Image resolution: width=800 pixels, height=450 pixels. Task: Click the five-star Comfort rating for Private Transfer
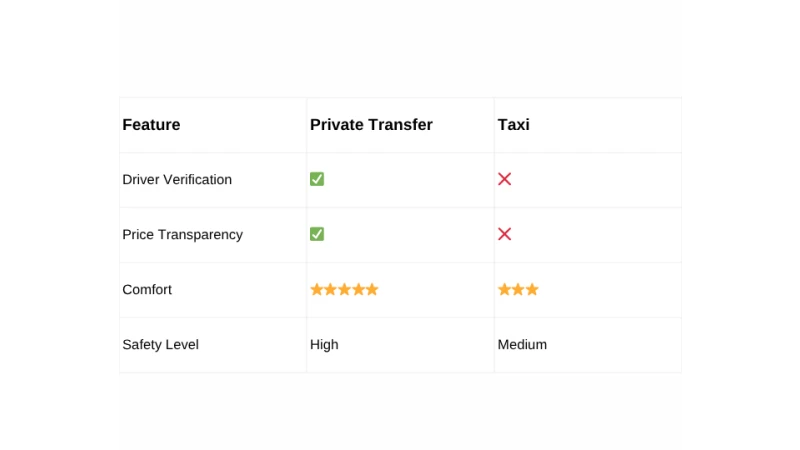pyautogui.click(x=344, y=289)
